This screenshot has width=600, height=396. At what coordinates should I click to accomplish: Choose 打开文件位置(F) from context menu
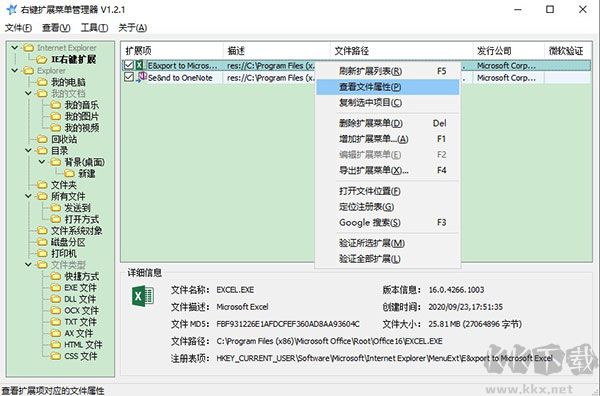[388, 191]
